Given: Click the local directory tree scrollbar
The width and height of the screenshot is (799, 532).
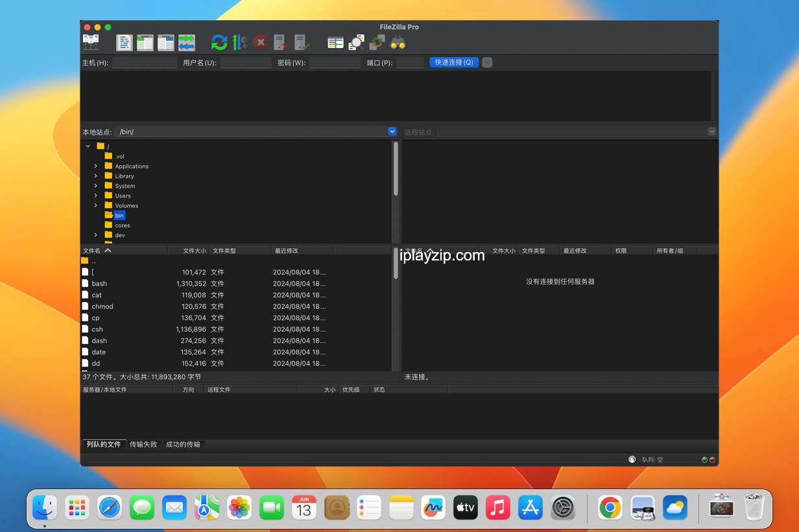Looking at the screenshot, I should 396,168.
